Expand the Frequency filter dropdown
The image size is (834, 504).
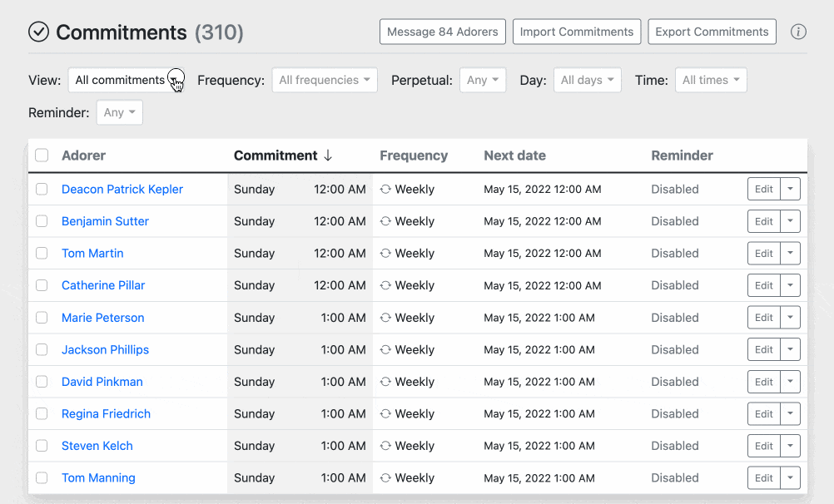pyautogui.click(x=324, y=81)
